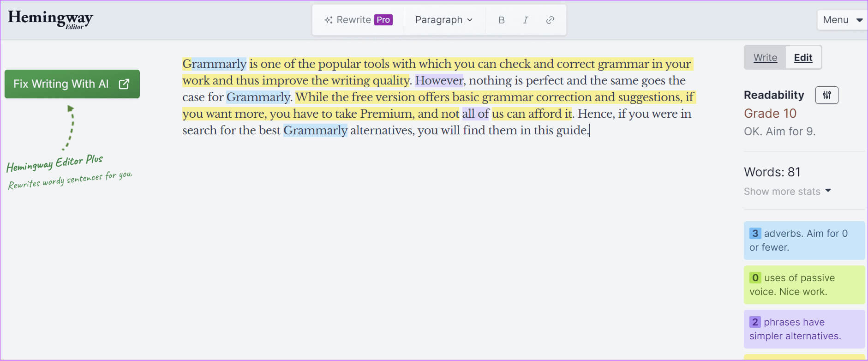The height and width of the screenshot is (361, 868).
Task: Click the "OK. Aim for 9." text
Action: (x=779, y=132)
